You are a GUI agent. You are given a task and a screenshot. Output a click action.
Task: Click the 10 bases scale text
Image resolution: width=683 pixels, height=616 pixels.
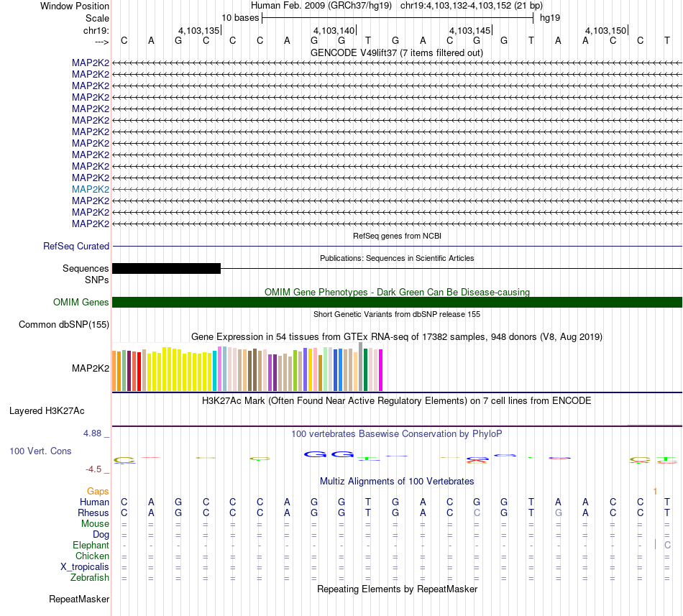coord(240,18)
